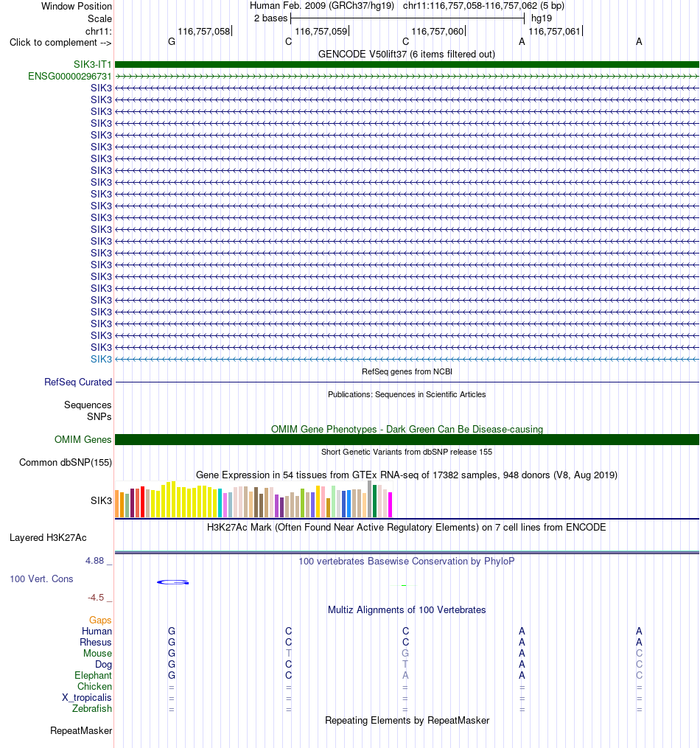The height and width of the screenshot is (748, 700).
Task: Select the G base in the complement row
Action: point(172,42)
